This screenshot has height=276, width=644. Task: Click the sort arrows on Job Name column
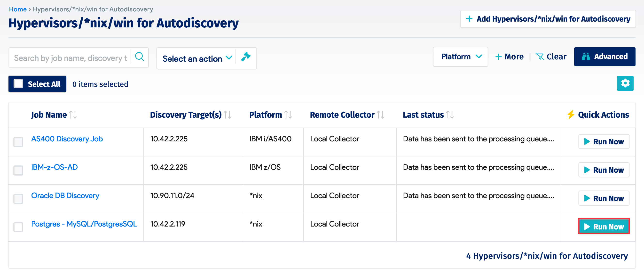click(73, 115)
